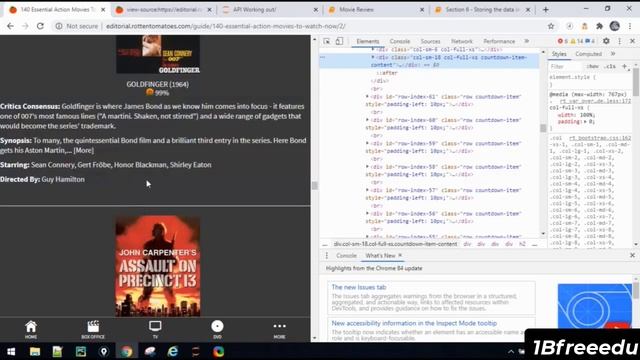Collapse the highlighted countdown-item-content div node
The height and width of the screenshot is (360, 640).
[x=373, y=58]
